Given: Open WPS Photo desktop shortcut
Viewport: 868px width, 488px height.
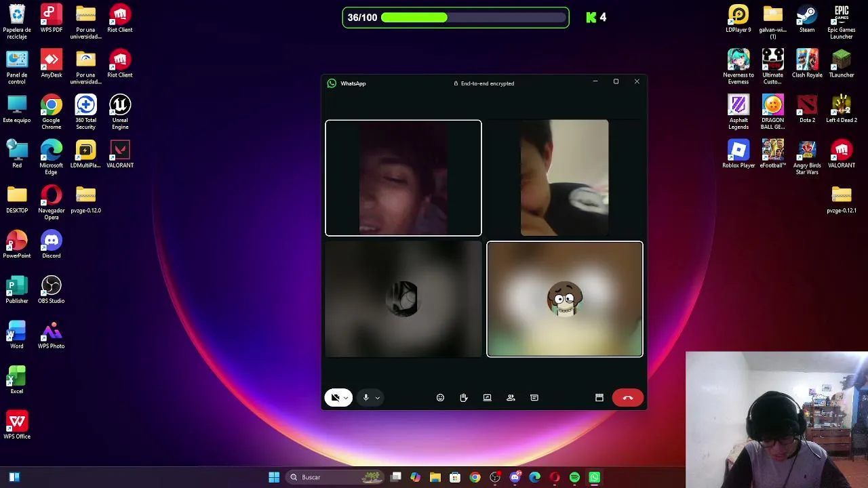Looking at the screenshot, I should (52, 335).
